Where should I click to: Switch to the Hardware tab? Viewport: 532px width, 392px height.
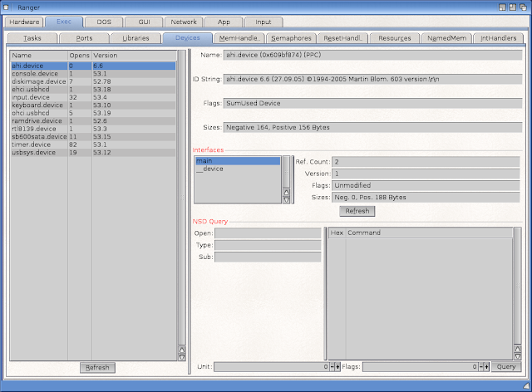point(25,22)
